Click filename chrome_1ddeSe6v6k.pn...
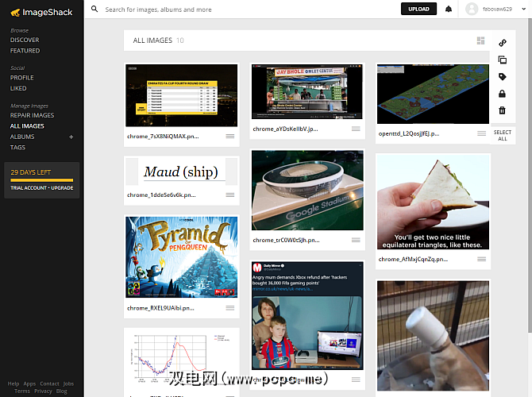This screenshot has height=397, width=532. (x=161, y=195)
